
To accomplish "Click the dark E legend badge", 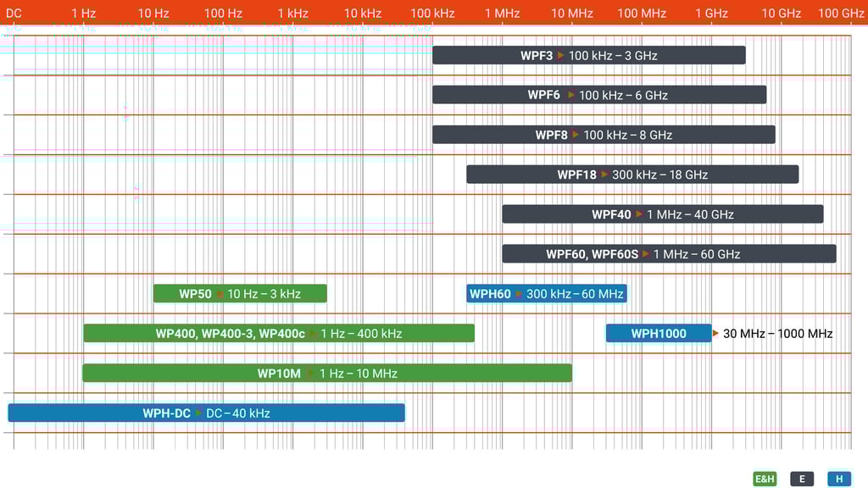I will click(x=802, y=479).
